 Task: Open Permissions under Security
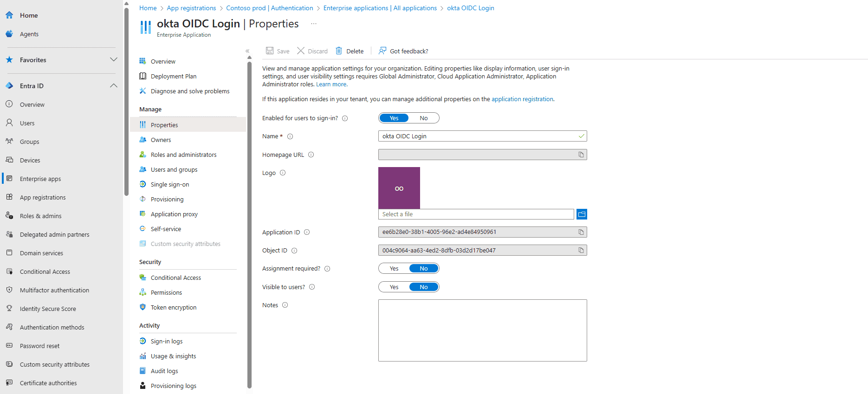188,292
